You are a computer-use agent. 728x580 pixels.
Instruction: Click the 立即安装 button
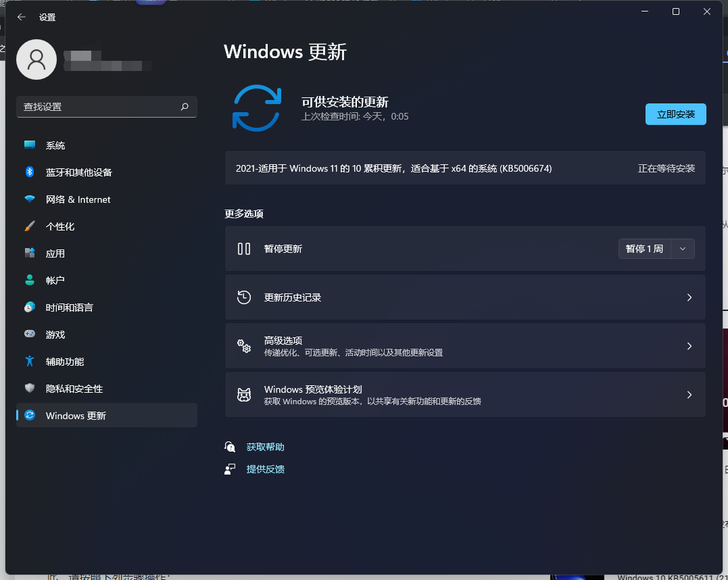point(675,114)
